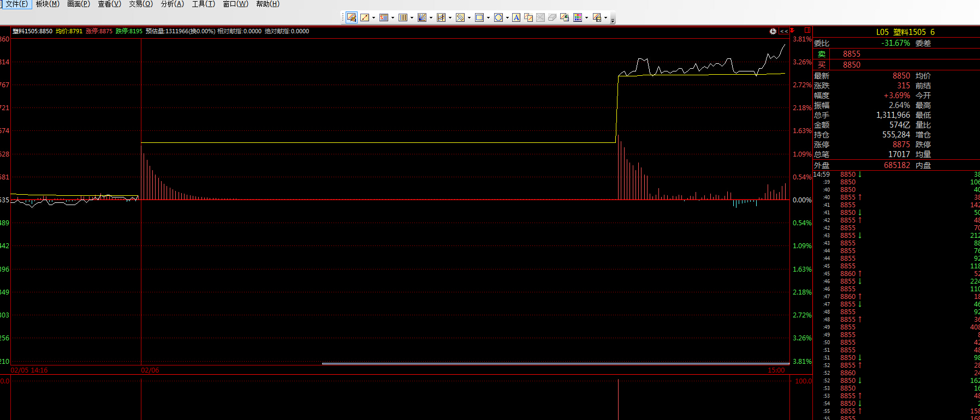Click the red anchor icon beside percent axis
The image size is (980, 420).
[x=792, y=31]
